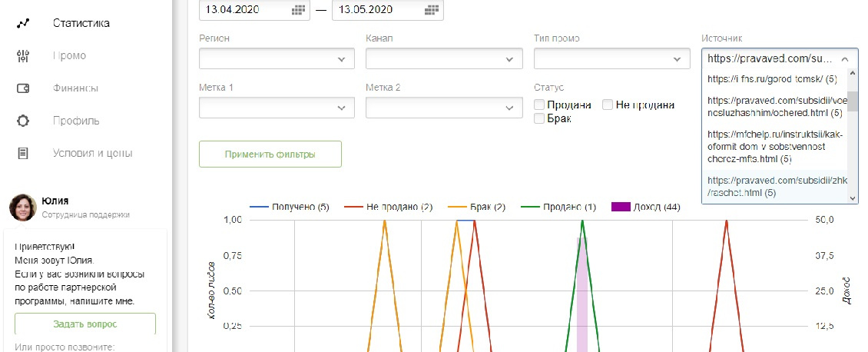Open calendar for end date 13.05.2020
The height and width of the screenshot is (352, 868).
pos(431,10)
